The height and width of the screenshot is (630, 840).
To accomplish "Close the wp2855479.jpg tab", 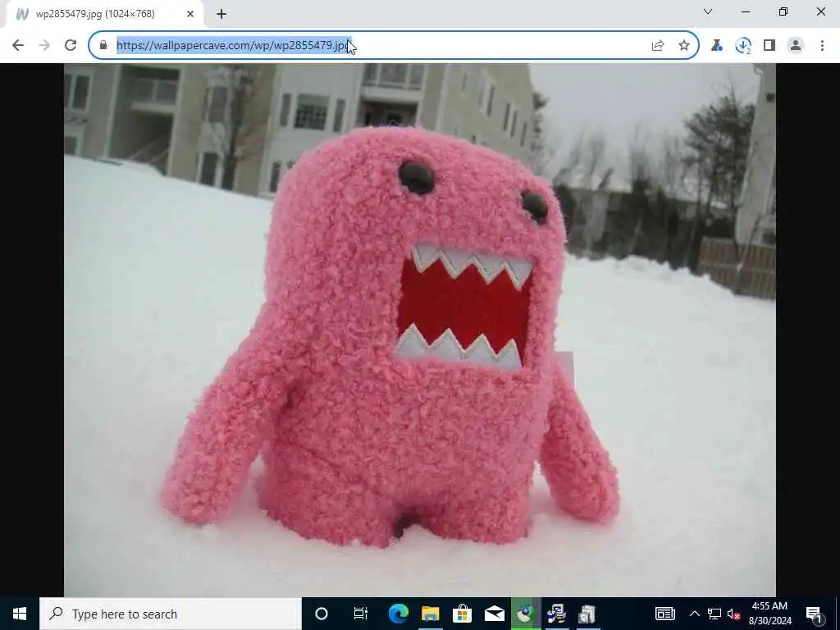I will [190, 14].
